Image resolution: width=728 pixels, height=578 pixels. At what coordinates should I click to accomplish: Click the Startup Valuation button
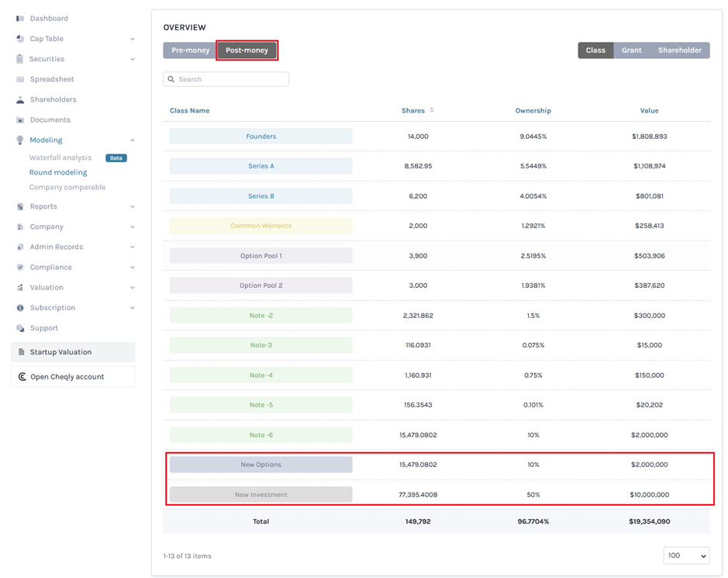(73, 352)
